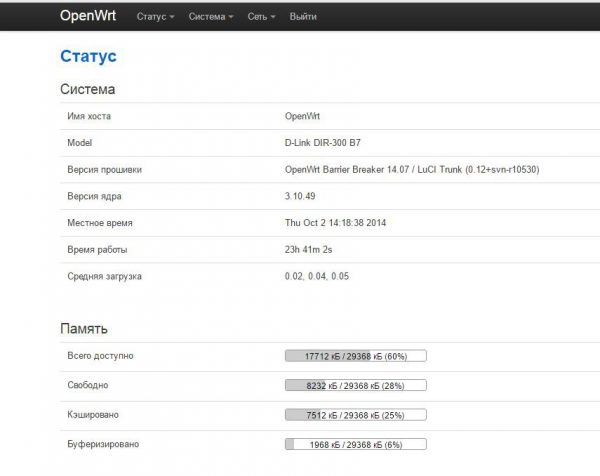Select the Thu Oct 2 14:18:38 2014 time

tap(335, 223)
